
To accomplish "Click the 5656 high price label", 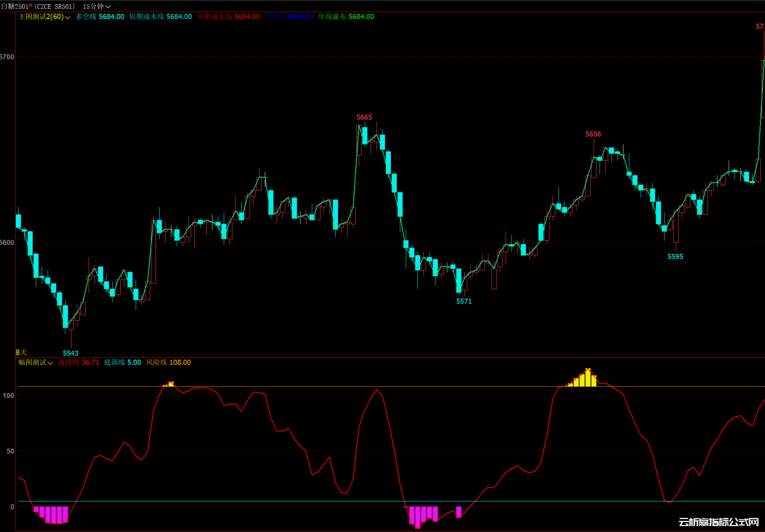I will point(593,134).
